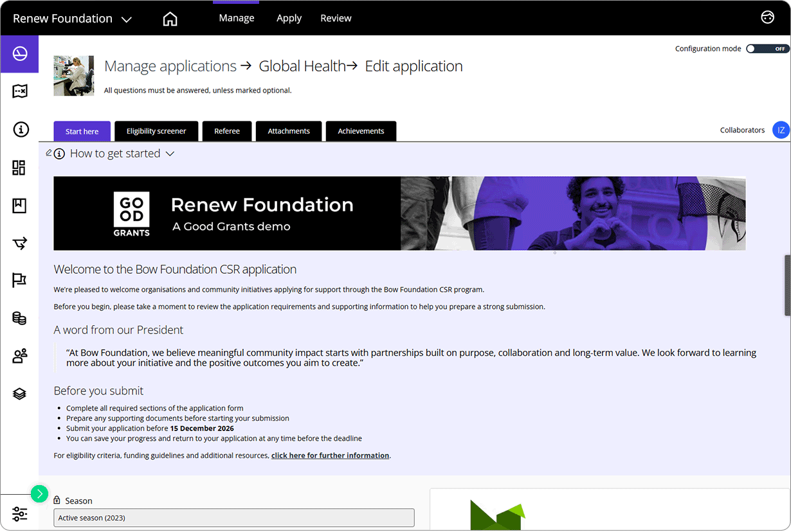Image resolution: width=791 pixels, height=532 pixels.
Task: Open the settings sliders icon at bottom
Action: (x=19, y=513)
